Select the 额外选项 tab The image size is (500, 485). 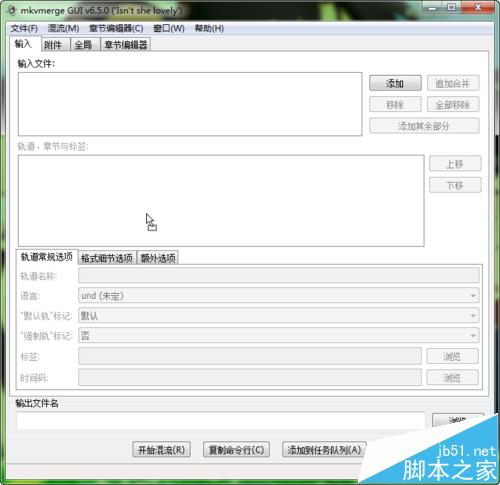[158, 258]
